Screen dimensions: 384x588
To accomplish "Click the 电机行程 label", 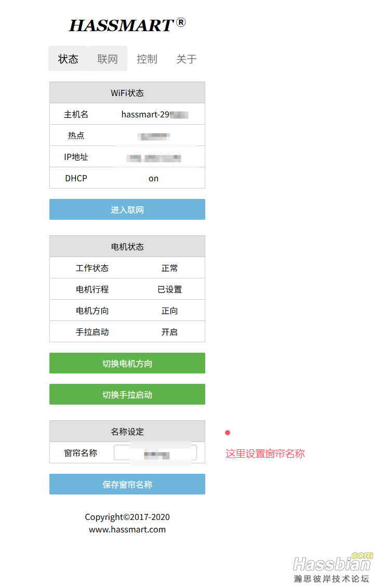I will [x=92, y=289].
